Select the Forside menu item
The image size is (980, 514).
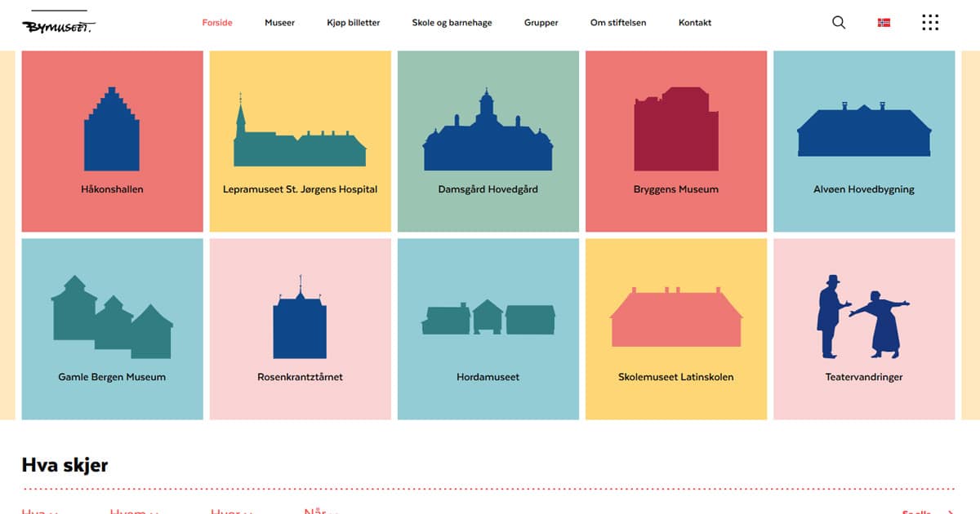point(216,22)
